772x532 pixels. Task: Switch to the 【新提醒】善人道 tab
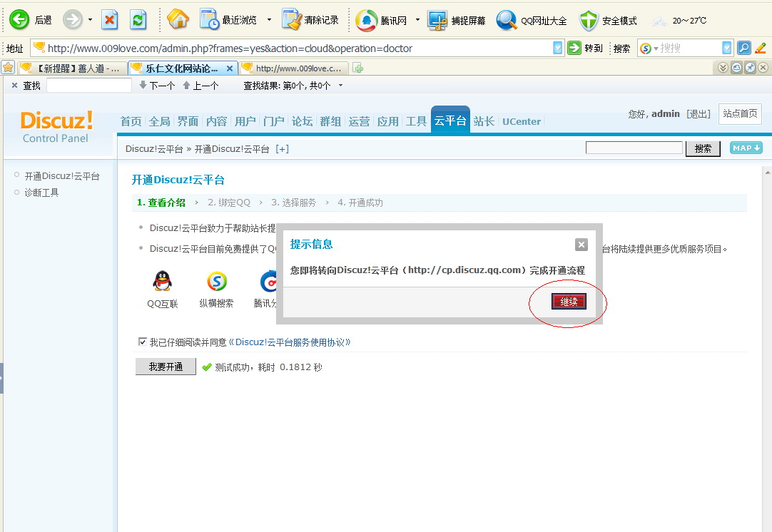tap(72, 68)
